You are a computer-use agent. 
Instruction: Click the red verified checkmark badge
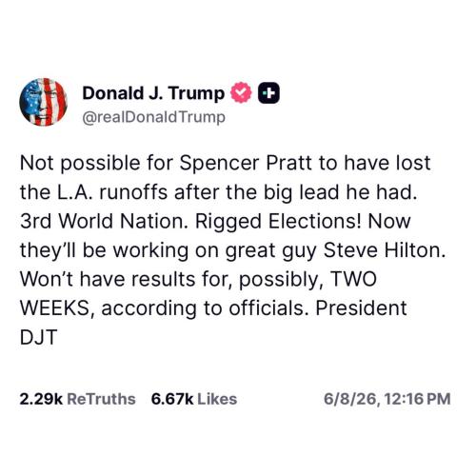(x=241, y=92)
